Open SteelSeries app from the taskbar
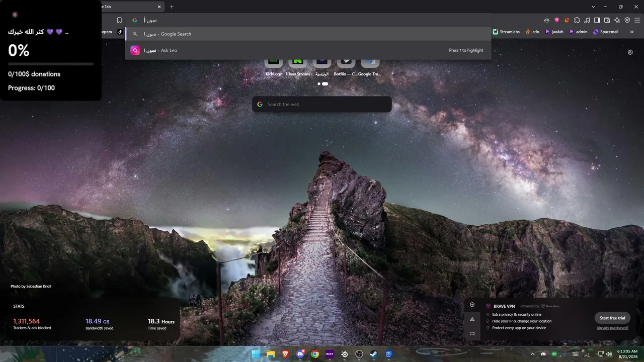The width and height of the screenshot is (644, 362). point(345,354)
